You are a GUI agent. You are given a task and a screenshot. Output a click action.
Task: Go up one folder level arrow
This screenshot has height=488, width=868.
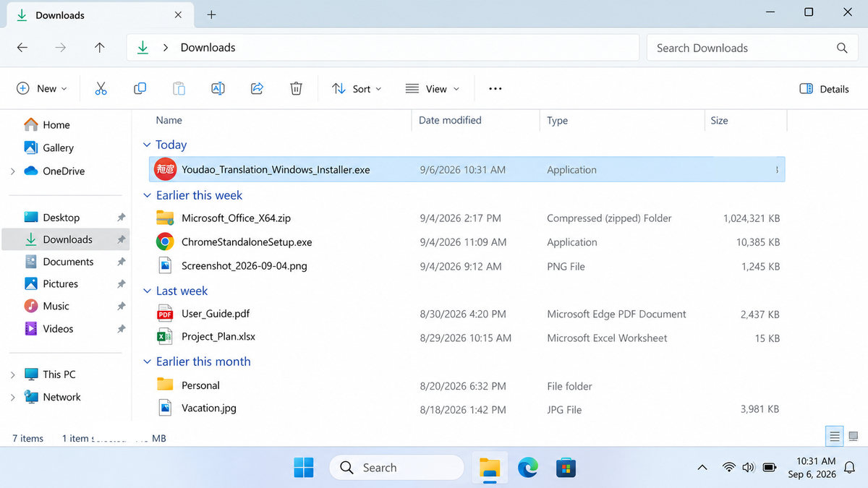coord(100,48)
